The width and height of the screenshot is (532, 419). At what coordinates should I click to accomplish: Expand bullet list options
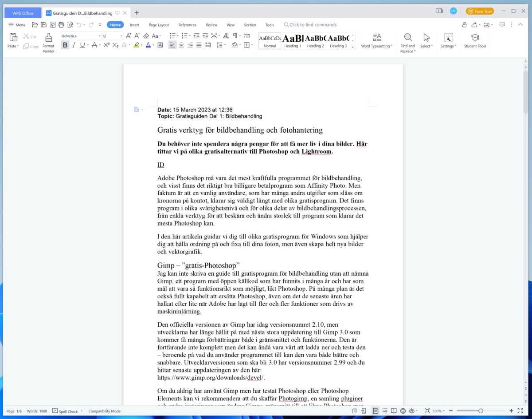click(178, 36)
